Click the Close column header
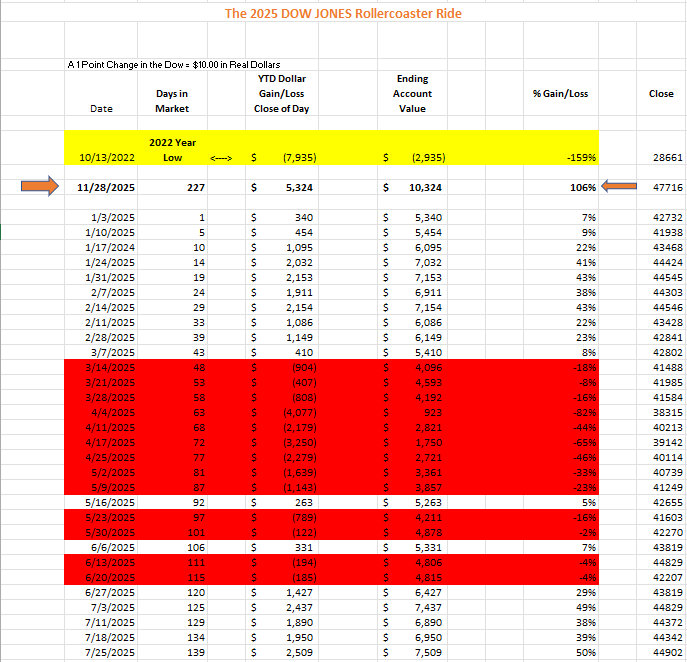Screen dimensions: 687x662 point(660,93)
